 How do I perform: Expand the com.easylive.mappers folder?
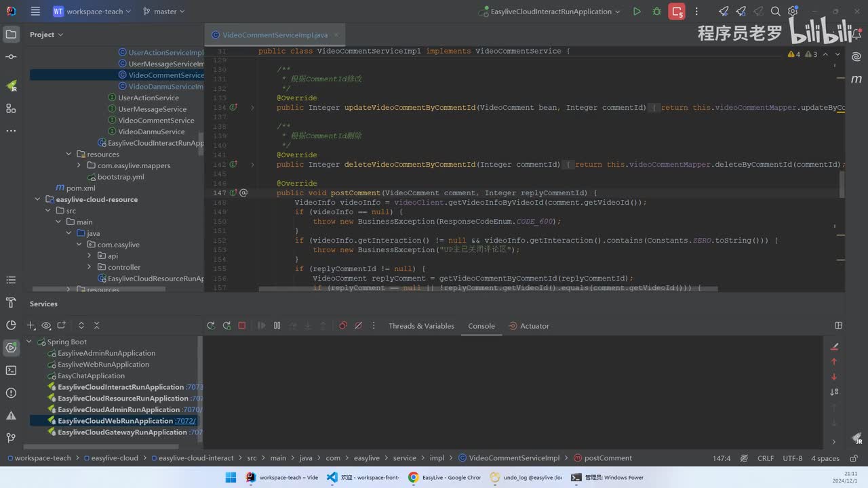pos(79,165)
